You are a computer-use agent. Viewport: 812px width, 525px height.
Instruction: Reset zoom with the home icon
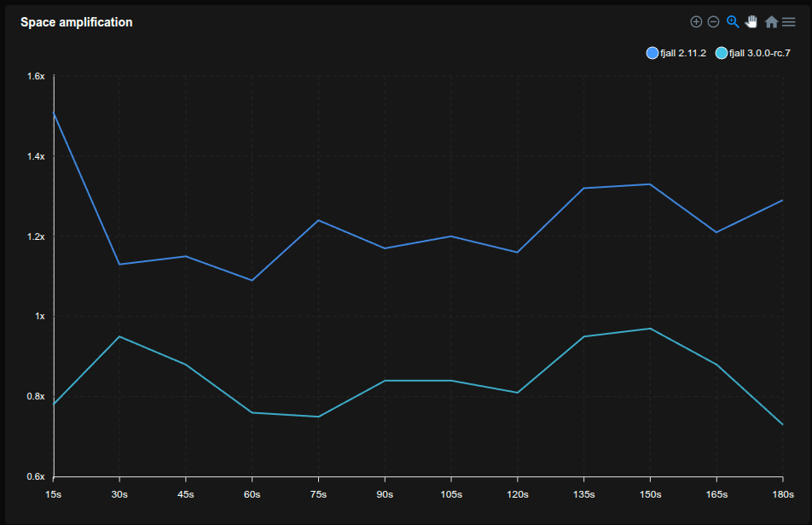[x=771, y=22]
